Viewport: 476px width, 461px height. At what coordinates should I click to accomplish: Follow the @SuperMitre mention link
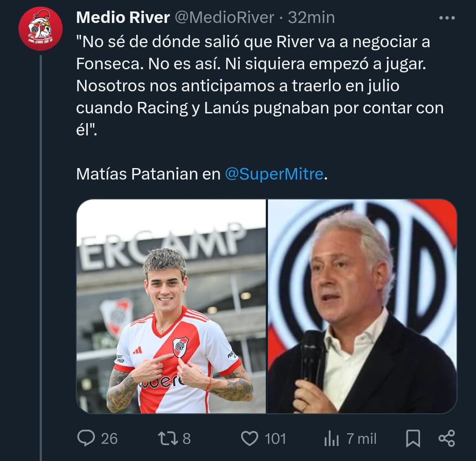tap(274, 174)
